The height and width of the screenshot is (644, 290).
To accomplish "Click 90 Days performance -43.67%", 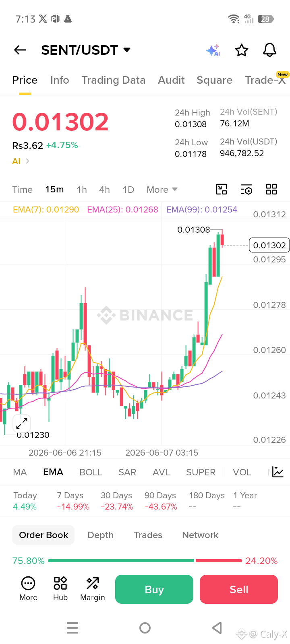I will [161, 507].
